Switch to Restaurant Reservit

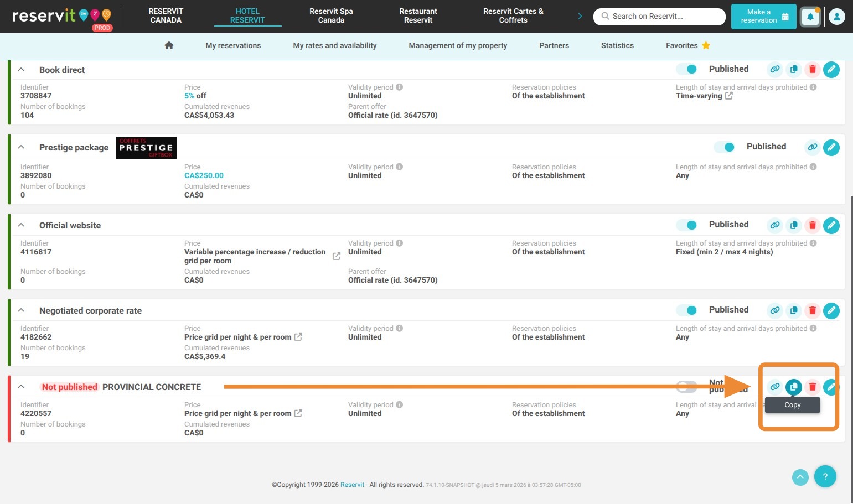click(x=418, y=15)
